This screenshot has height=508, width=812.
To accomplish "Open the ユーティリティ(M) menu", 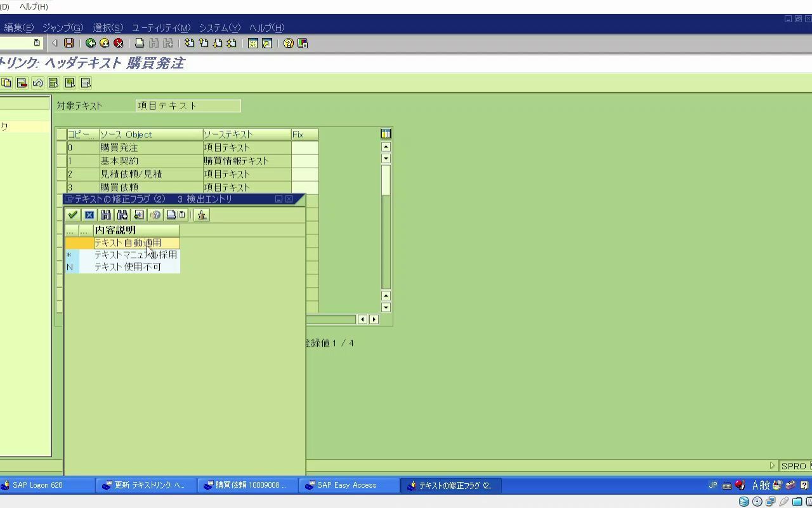I will pos(161,27).
